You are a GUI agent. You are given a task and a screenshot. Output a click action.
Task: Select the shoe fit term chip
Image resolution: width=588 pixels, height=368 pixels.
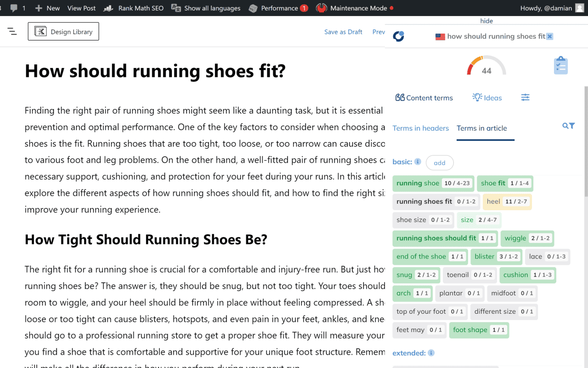pyautogui.click(x=505, y=184)
